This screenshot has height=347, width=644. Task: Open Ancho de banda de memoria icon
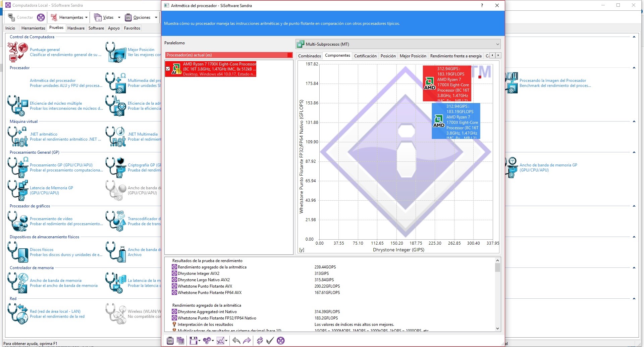click(18, 283)
